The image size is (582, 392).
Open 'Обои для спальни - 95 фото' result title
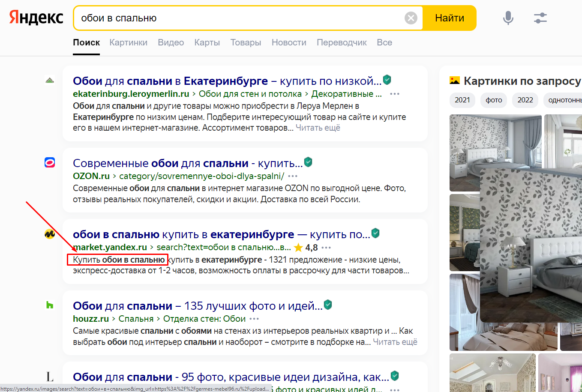(x=231, y=377)
